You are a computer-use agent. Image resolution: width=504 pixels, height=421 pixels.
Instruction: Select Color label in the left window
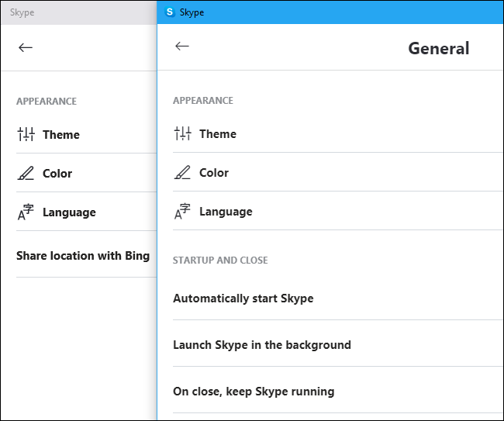pos(57,174)
